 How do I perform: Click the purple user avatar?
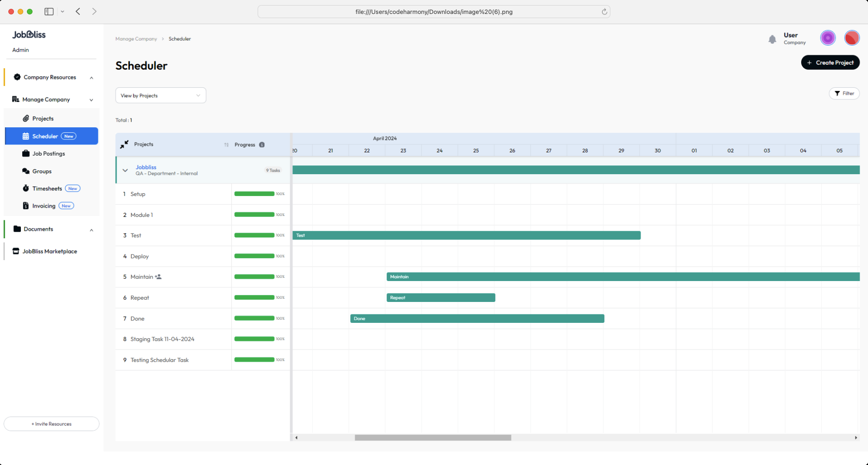[x=828, y=38]
